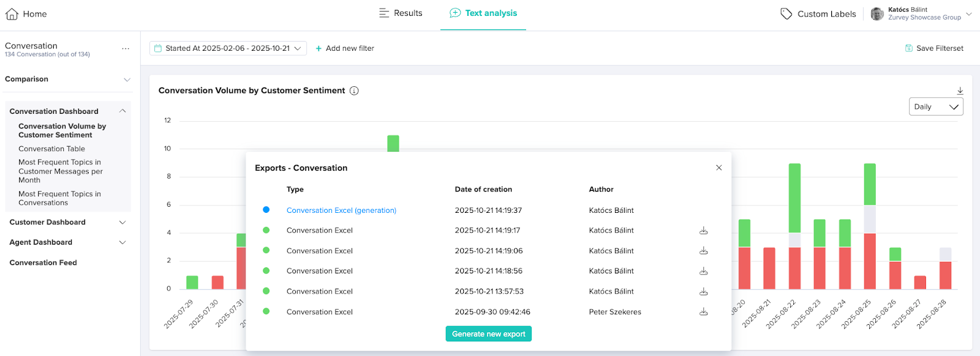The width and height of the screenshot is (980, 356).
Task: Close the Exports - Conversation dialog
Action: 719,168
